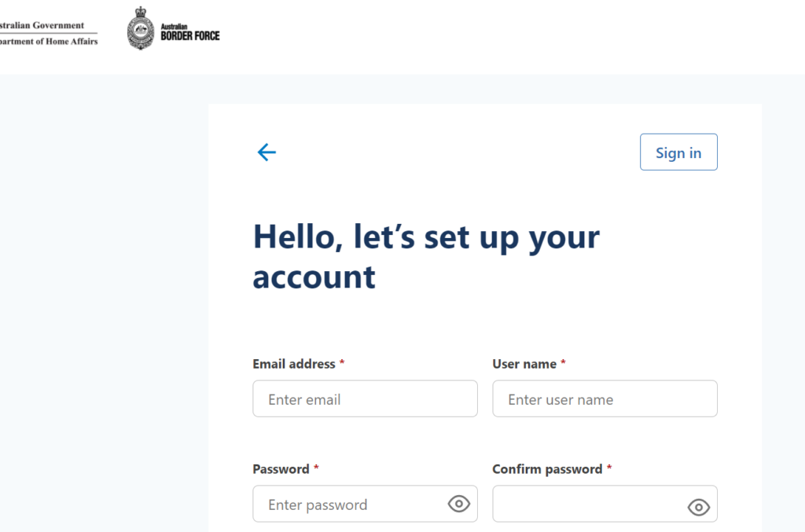Click the red asterisk beside Confirm password

pyautogui.click(x=609, y=468)
